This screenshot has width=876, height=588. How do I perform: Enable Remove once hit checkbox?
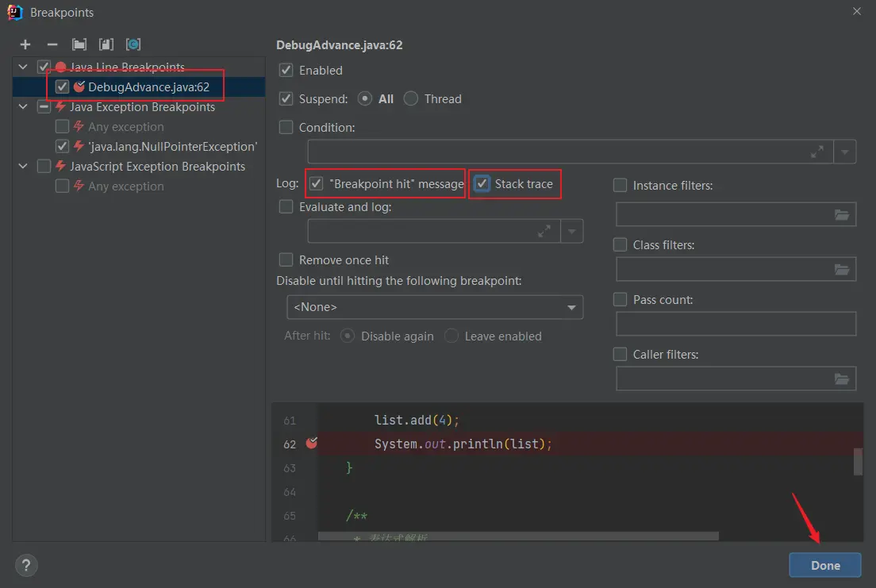tap(286, 259)
